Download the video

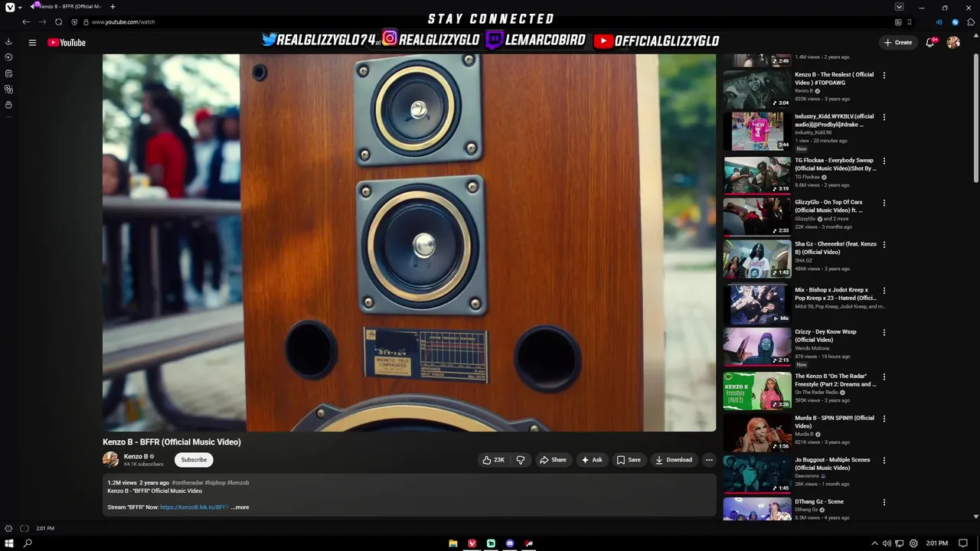click(674, 460)
